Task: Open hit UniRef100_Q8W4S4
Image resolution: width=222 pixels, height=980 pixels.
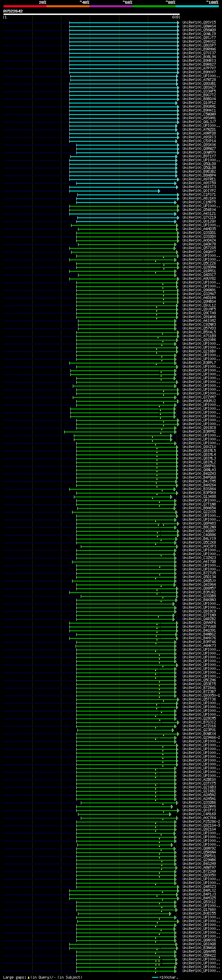Action: tap(199, 26)
